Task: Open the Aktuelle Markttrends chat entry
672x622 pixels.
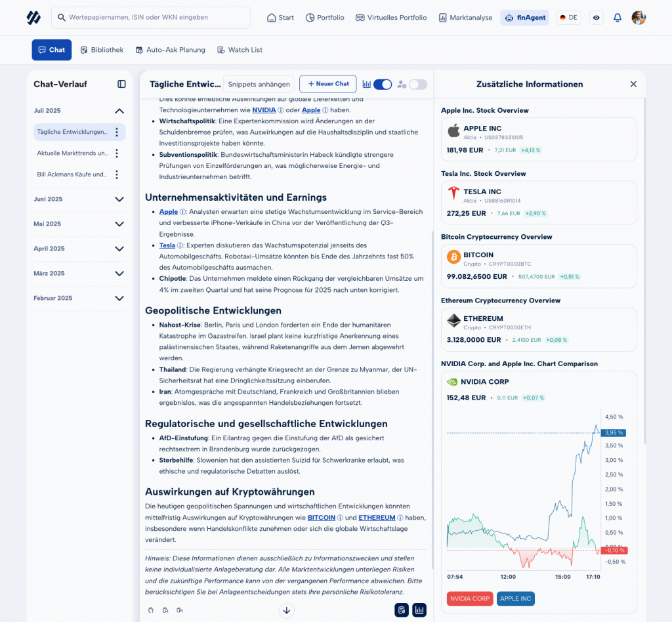Action: [x=72, y=153]
